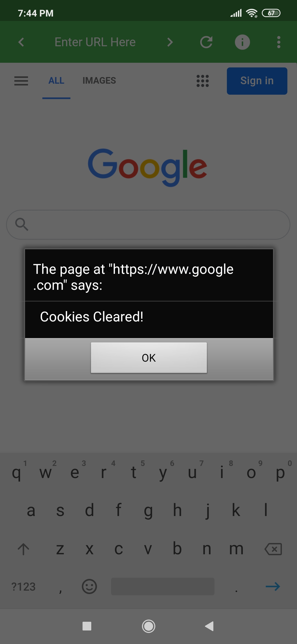Switch keyboard to ?123 symbols

tap(23, 587)
